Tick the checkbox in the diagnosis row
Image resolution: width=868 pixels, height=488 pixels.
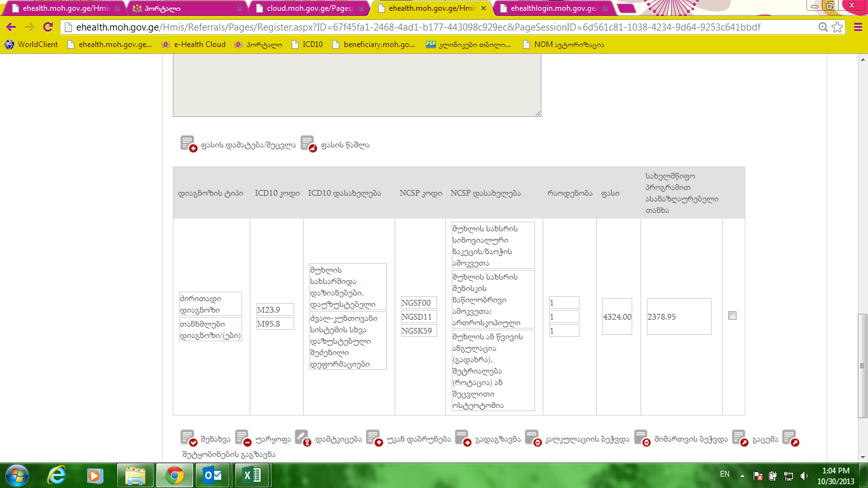click(732, 316)
